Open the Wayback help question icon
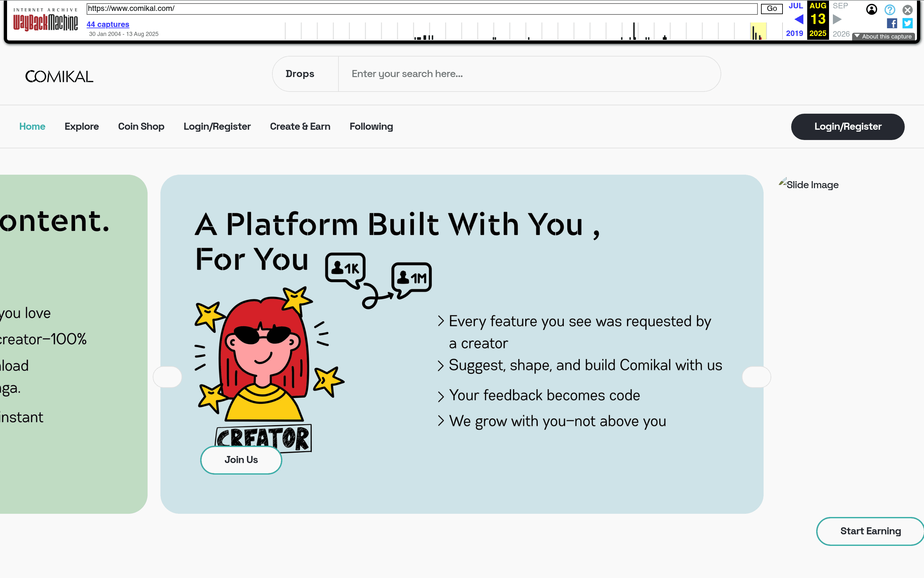 [x=890, y=9]
